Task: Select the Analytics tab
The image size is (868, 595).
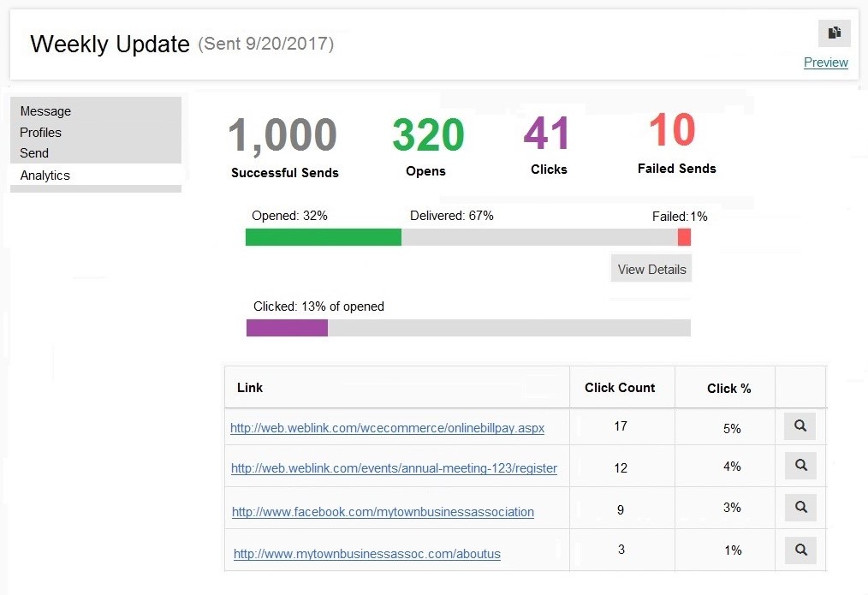Action: [x=45, y=176]
